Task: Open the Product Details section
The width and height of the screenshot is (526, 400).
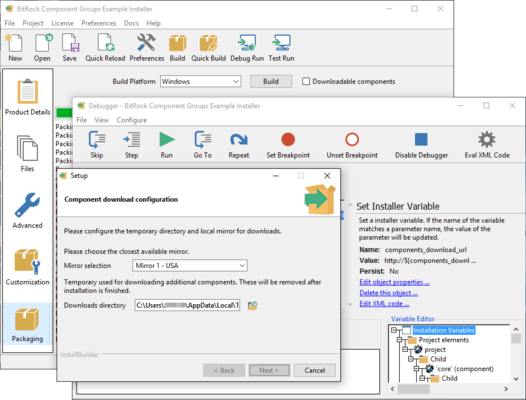Action: (x=28, y=97)
